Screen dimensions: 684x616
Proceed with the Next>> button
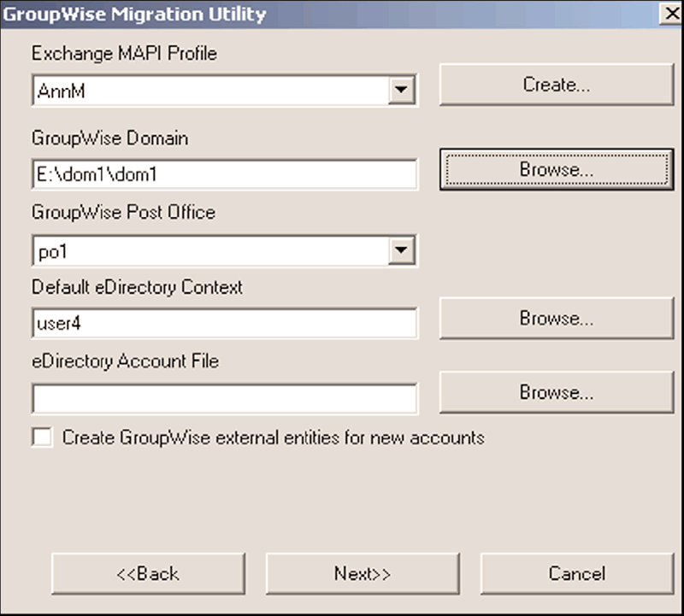click(363, 574)
